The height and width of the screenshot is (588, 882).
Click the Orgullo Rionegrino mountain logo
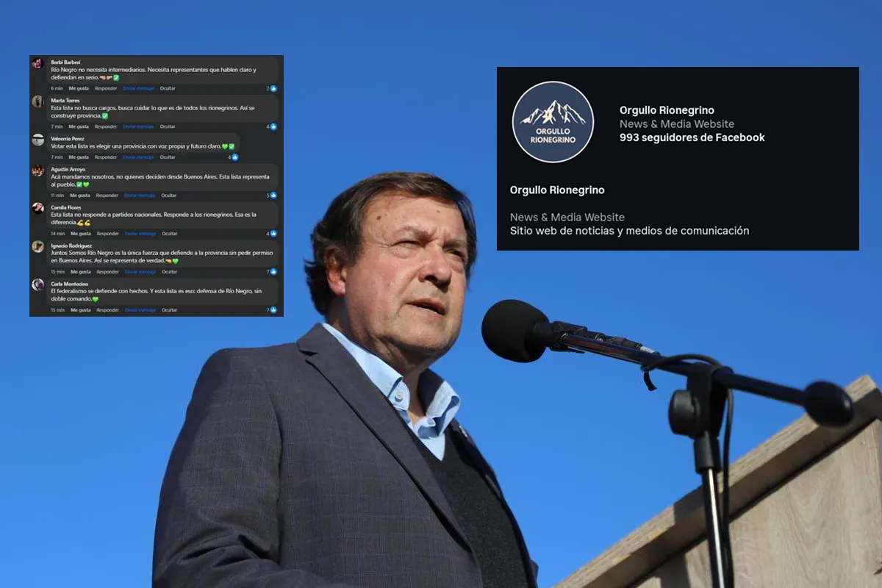(x=553, y=122)
